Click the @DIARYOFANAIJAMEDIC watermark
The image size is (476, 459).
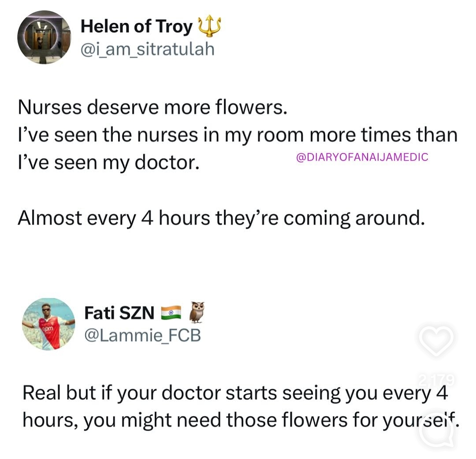point(362,157)
